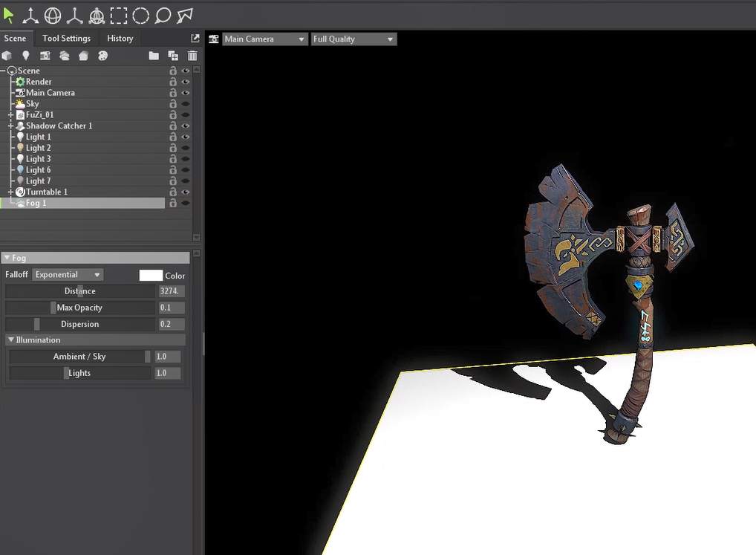Activate the rectangular marquee selection tool
756x555 pixels.
[119, 14]
